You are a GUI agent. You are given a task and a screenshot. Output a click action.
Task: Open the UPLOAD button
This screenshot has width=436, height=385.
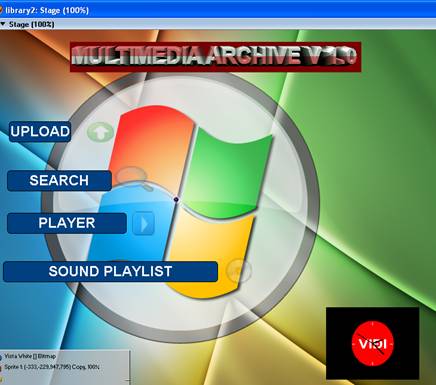[40, 132]
